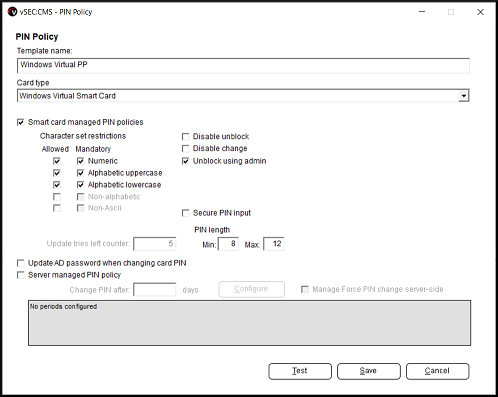Image resolution: width=498 pixels, height=397 pixels.
Task: Open the Card type dropdown arrow
Action: [x=464, y=96]
